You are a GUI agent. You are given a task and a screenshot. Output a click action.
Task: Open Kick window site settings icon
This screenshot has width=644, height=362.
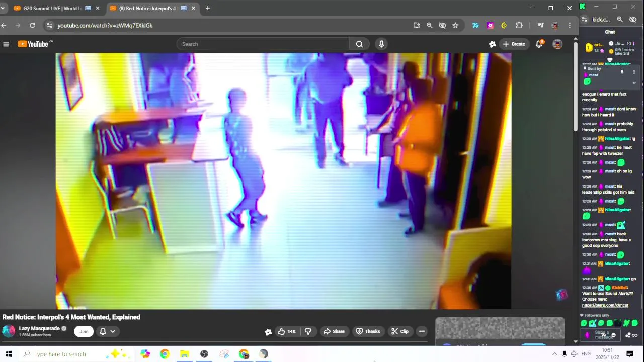pos(584,20)
